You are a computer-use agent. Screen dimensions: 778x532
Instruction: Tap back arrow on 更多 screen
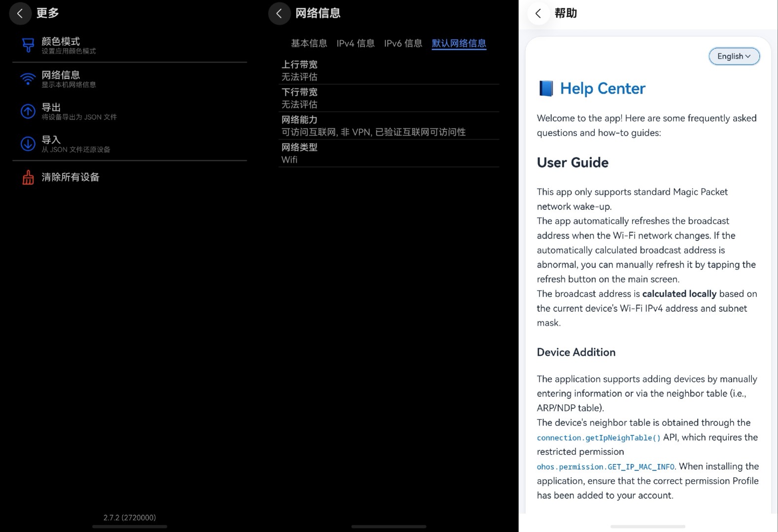(x=20, y=13)
